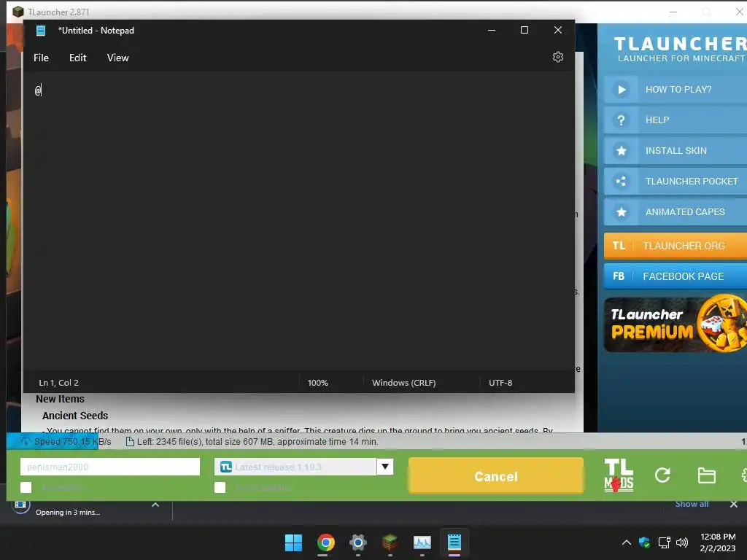Open the View menu in Notepad

click(x=117, y=58)
